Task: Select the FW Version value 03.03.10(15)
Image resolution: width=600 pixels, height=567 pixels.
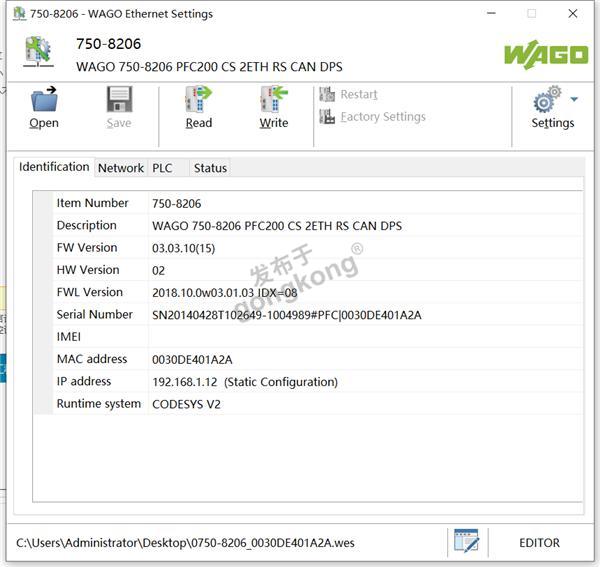Action: point(183,248)
